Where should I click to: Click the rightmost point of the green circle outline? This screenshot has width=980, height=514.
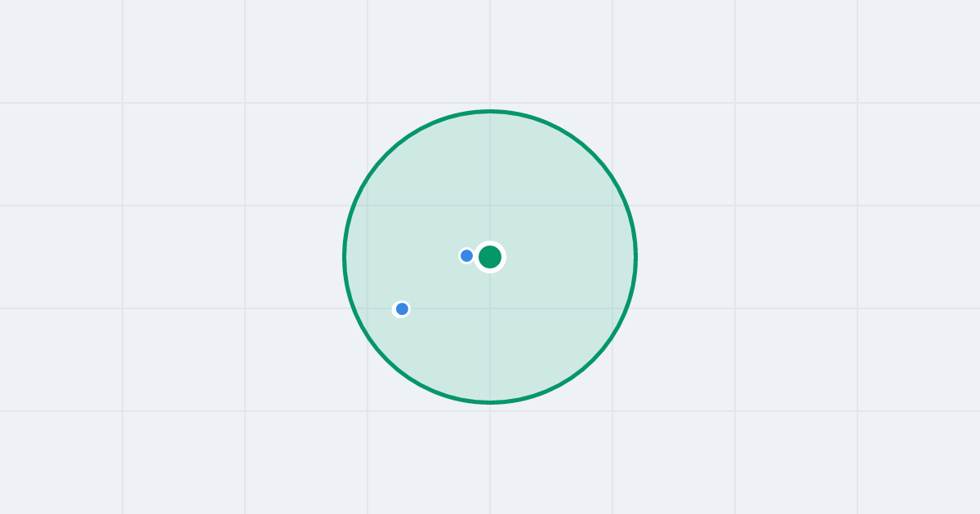tap(635, 257)
